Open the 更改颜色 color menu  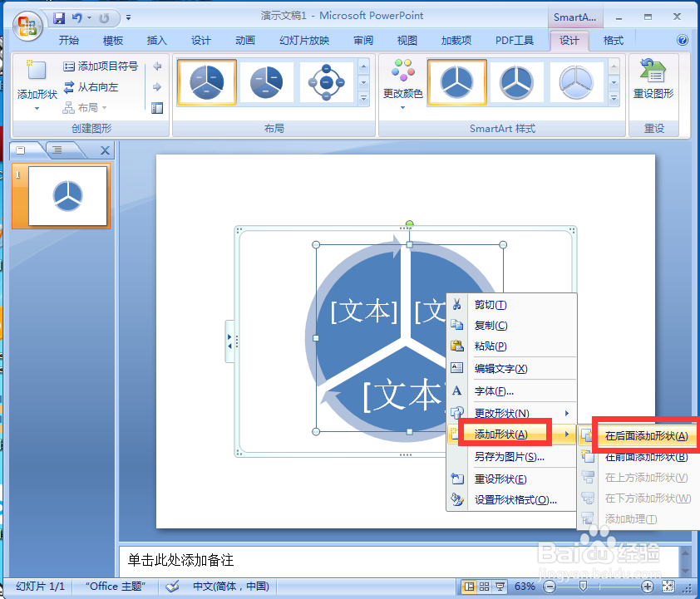click(402, 84)
